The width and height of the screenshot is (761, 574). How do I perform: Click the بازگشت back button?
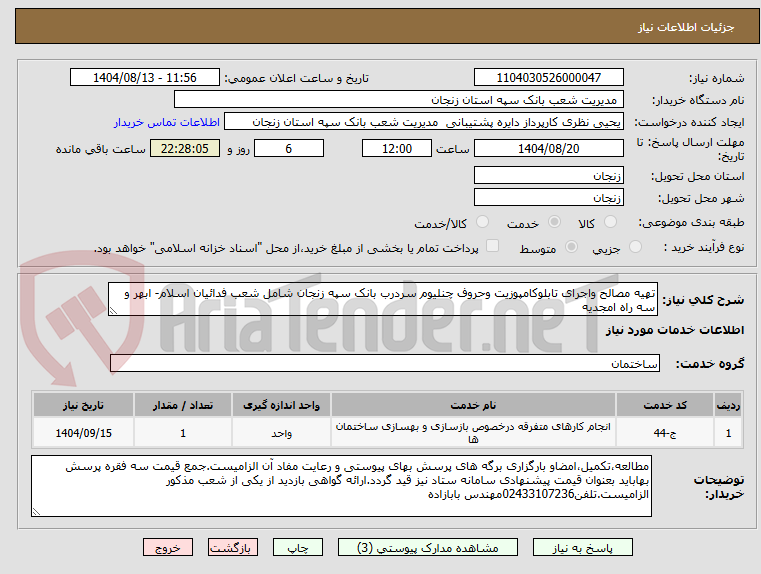(x=233, y=547)
